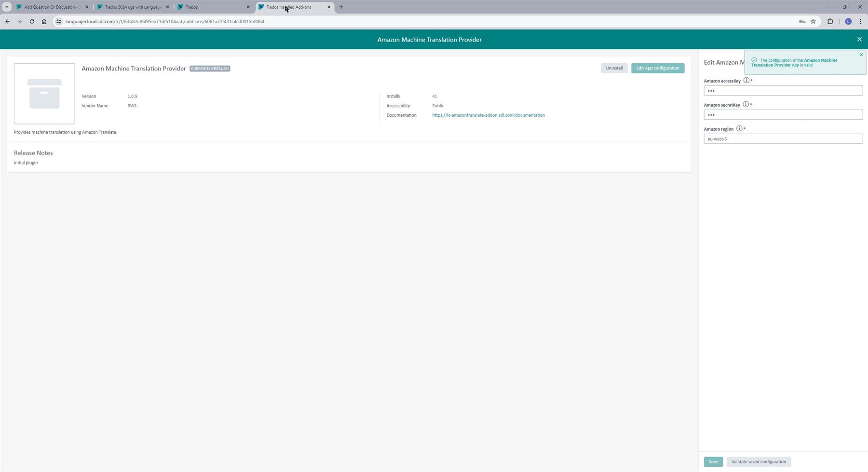Open the add-on documentation link
Image resolution: width=868 pixels, height=472 pixels.
(x=488, y=115)
